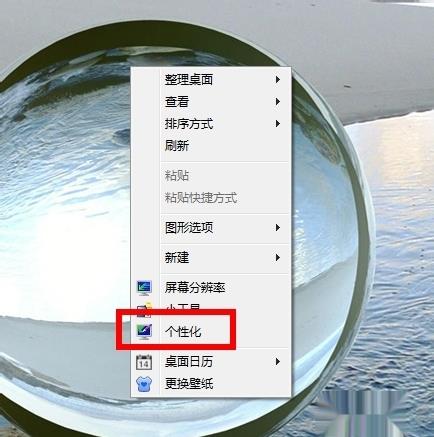Expand the 新建 submenu arrow

(277, 257)
